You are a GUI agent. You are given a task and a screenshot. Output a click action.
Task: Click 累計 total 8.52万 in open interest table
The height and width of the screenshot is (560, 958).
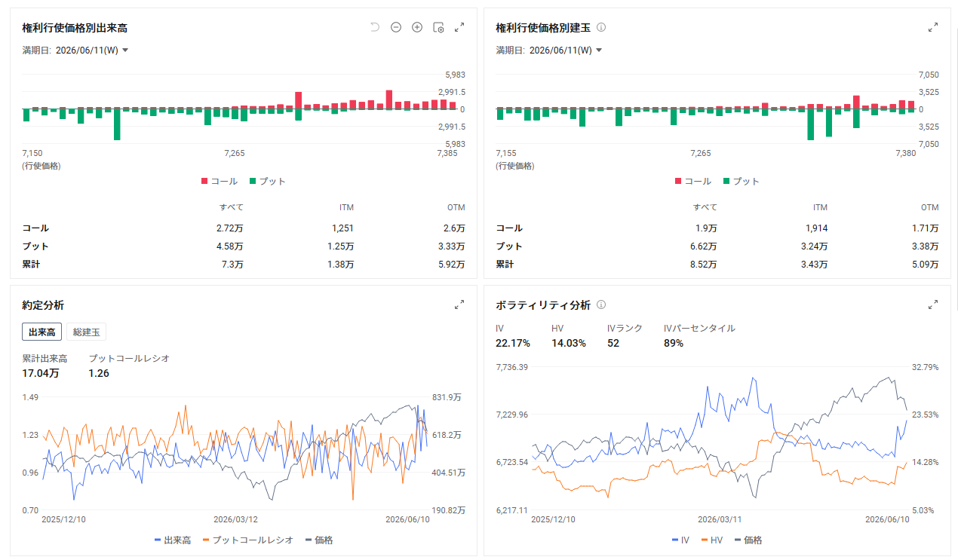click(705, 264)
